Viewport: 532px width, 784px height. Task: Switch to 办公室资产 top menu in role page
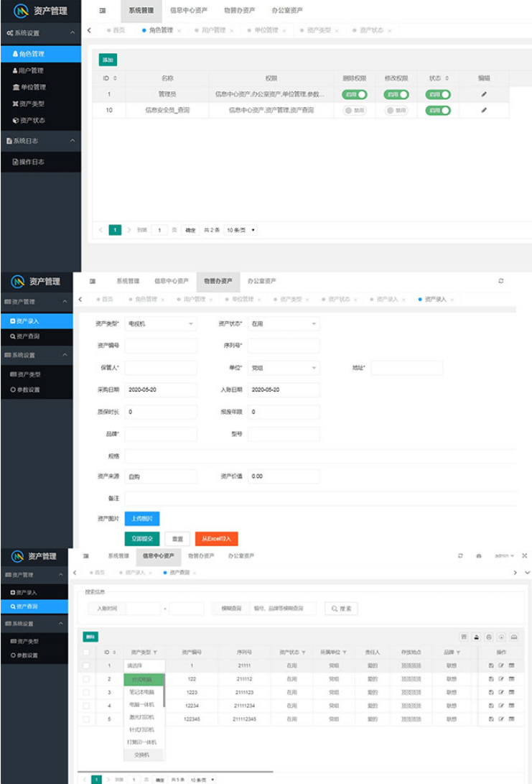pos(287,11)
